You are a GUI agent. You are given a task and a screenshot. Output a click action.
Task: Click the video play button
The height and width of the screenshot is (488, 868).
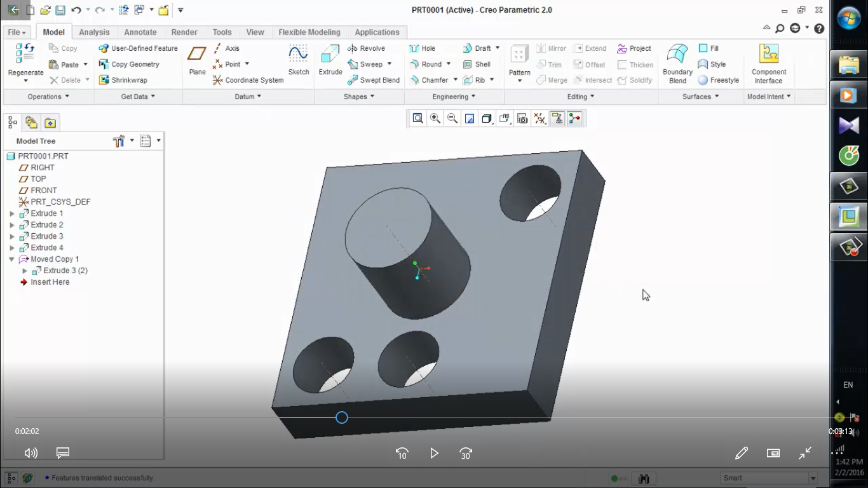point(434,453)
